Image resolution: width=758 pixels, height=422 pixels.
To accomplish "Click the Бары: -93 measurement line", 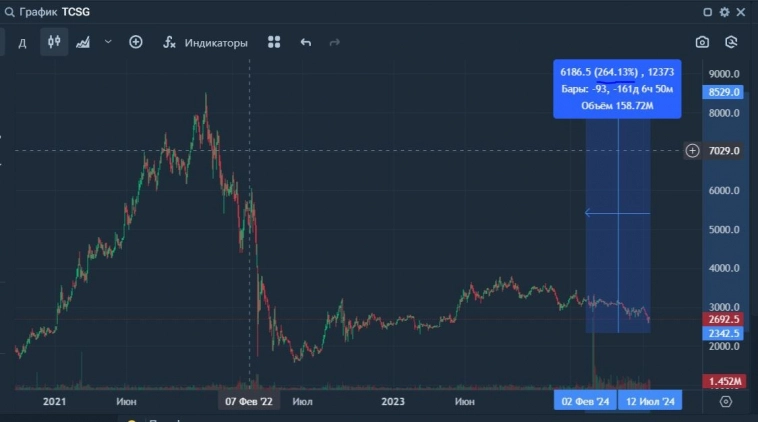I will click(617, 89).
